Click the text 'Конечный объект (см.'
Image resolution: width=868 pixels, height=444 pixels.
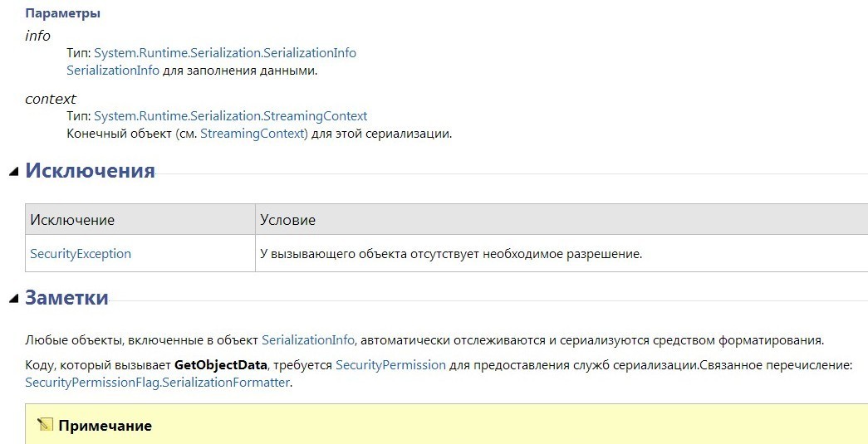point(132,134)
